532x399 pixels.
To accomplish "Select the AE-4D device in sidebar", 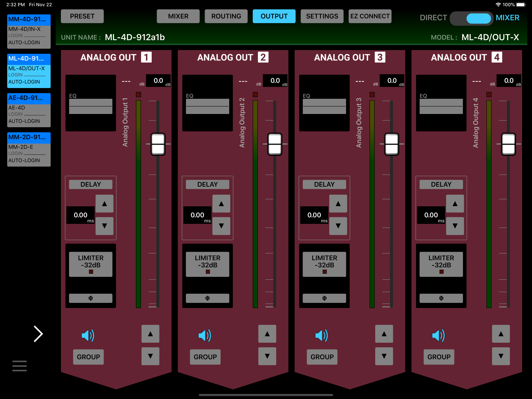I will 29,110.
